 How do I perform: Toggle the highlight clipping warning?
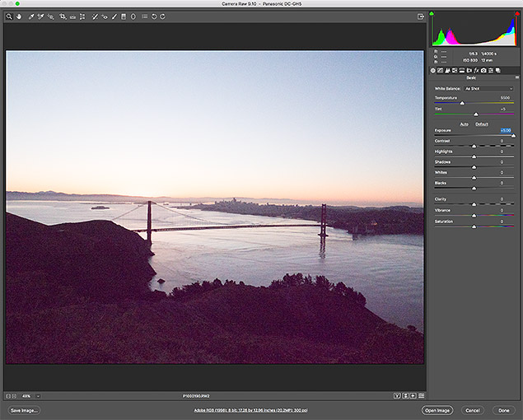[516, 15]
